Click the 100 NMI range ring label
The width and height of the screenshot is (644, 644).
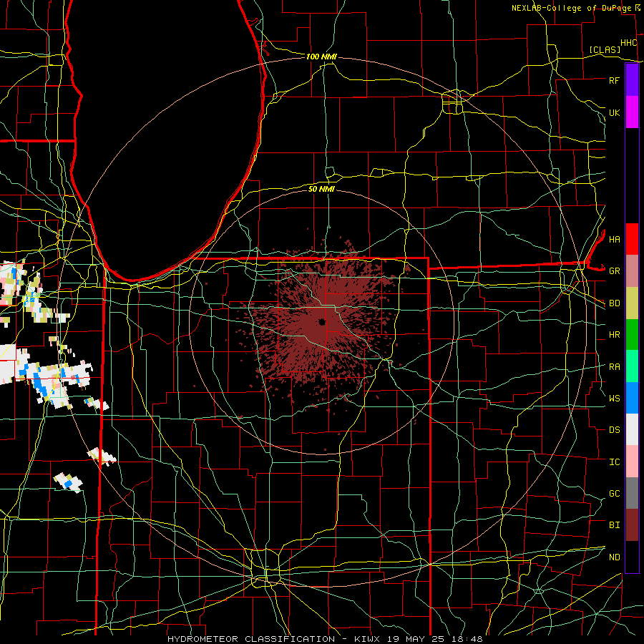tap(321, 57)
